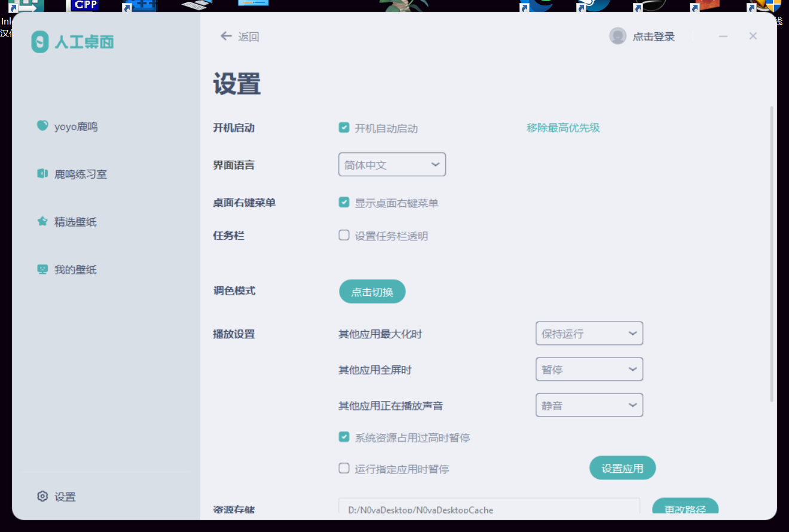Open the 简体中文 language dropdown
789x532 pixels.
pos(392,164)
